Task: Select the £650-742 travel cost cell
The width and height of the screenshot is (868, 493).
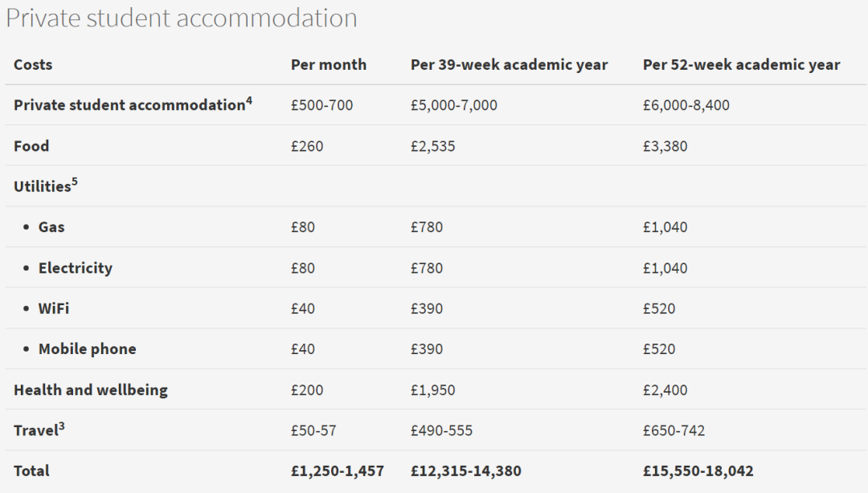Action: [x=674, y=430]
